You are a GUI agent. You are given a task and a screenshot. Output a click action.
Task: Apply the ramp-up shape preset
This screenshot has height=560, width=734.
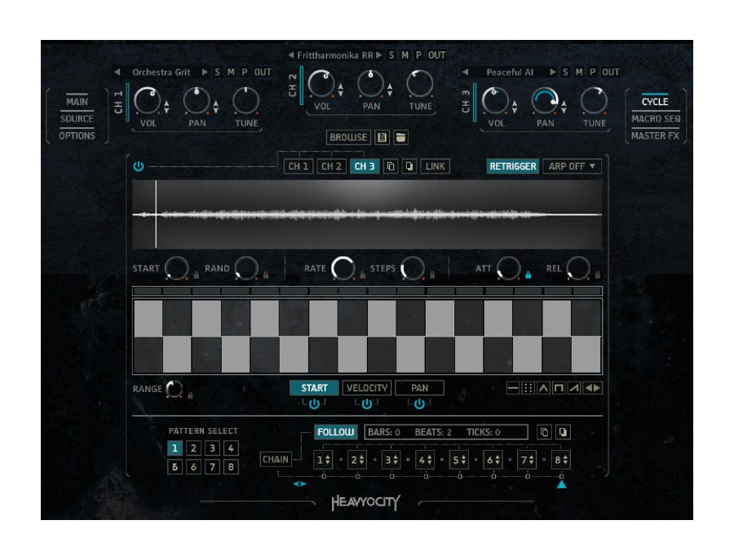click(574, 388)
